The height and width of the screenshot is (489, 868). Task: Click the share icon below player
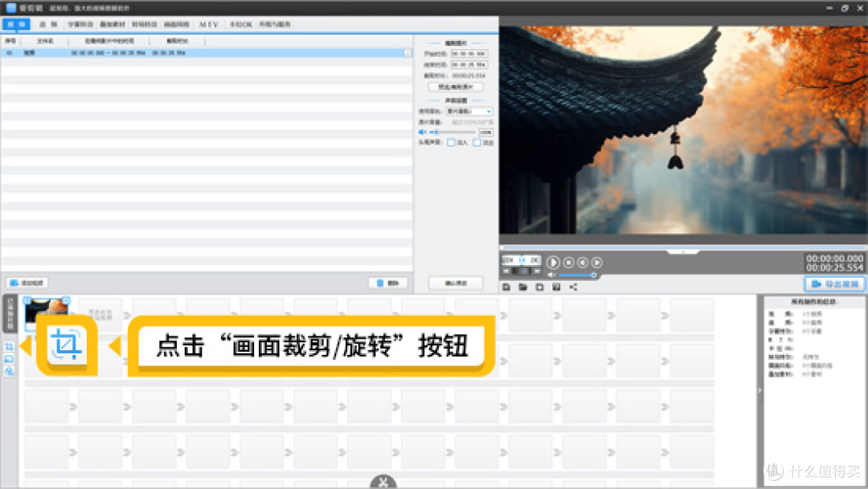(574, 287)
